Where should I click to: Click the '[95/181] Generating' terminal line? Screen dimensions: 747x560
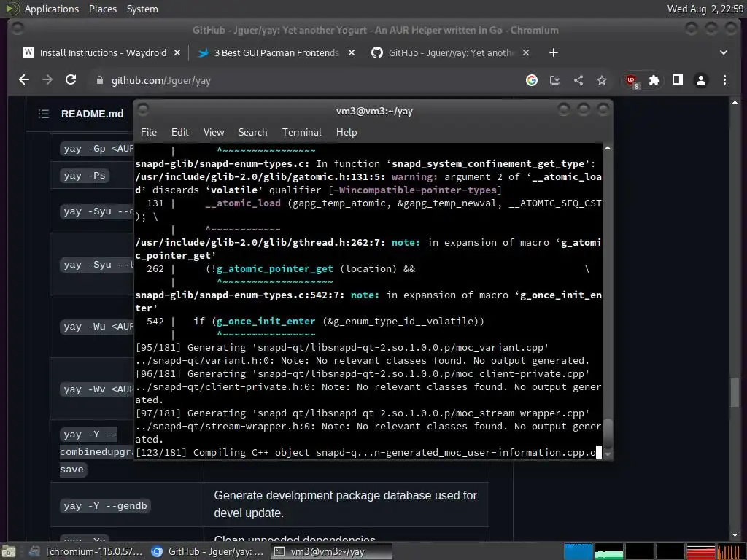click(341, 347)
